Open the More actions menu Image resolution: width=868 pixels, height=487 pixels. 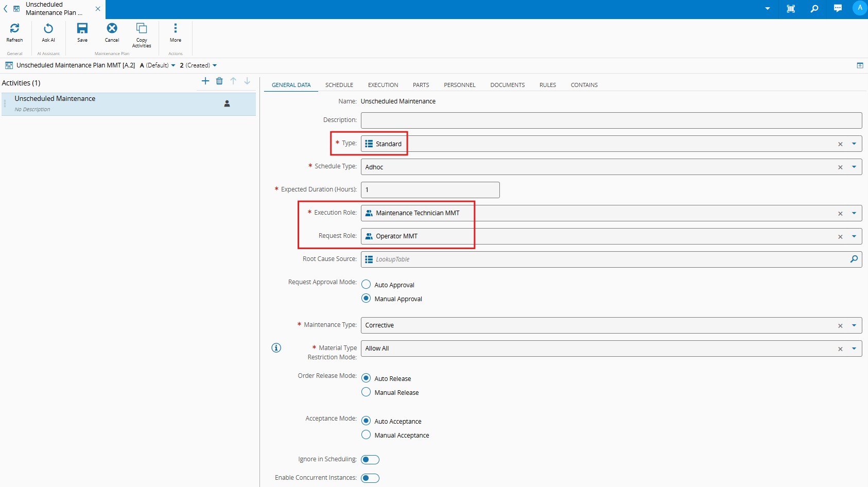(x=176, y=28)
